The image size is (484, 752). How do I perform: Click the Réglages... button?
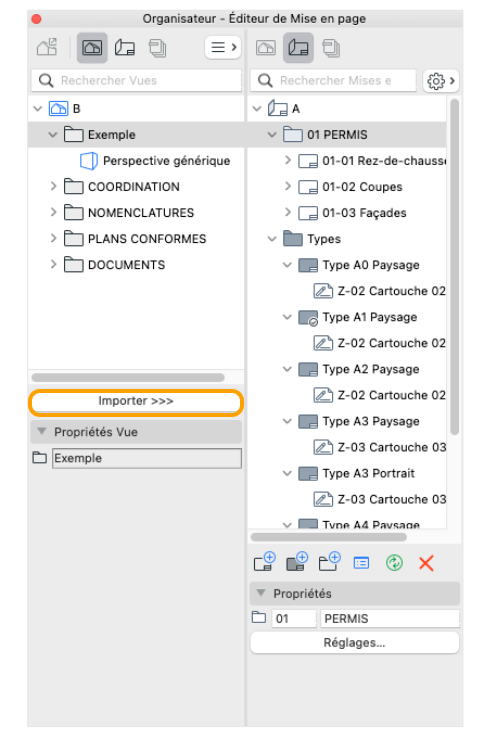tap(354, 643)
